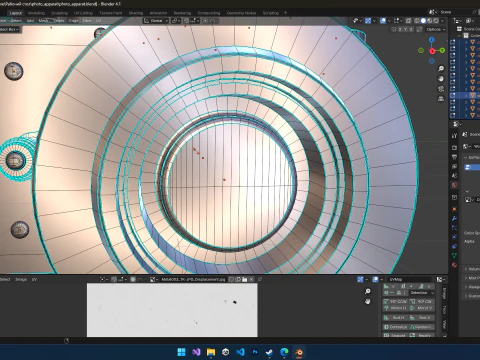Open the outliner display mode dropdown
This screenshot has height=360, width=480.
[x=459, y=21]
